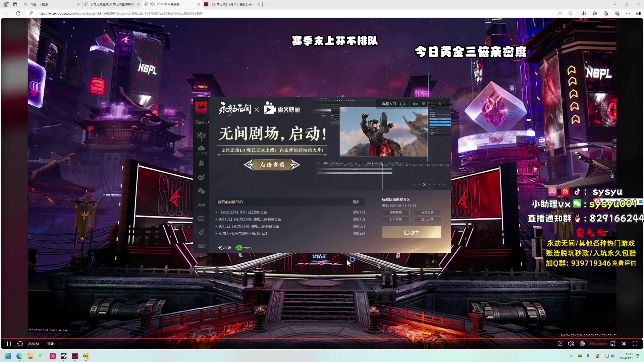Switch to 永劫无间直播 browser tab
Viewport: 644px width, 362px height.
111,4
